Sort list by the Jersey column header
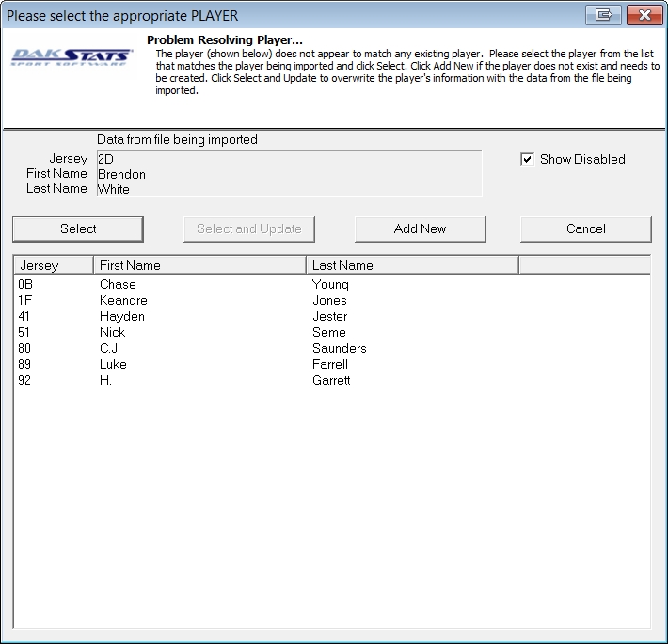The image size is (668, 644). pos(53,265)
